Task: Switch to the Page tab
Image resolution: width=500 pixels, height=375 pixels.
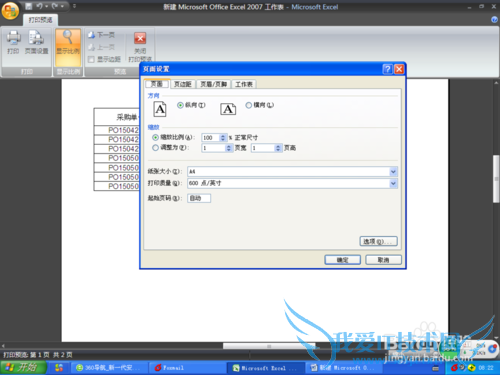Action: [157, 84]
